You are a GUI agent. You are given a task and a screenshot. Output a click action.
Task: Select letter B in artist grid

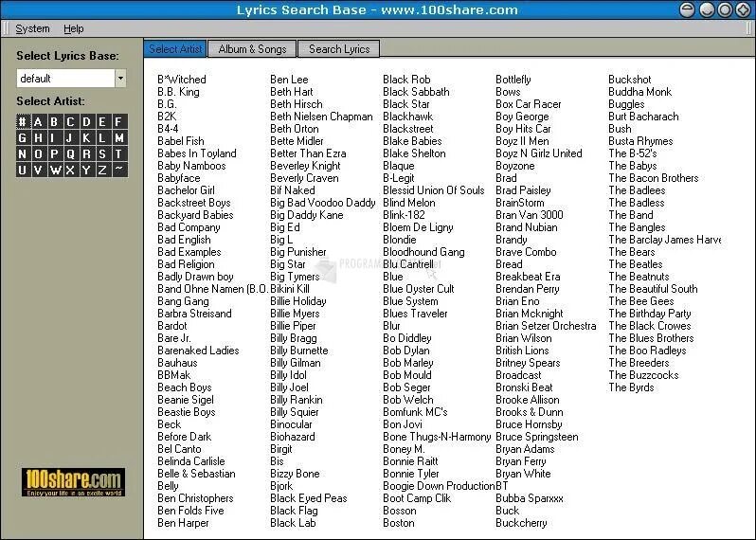coord(55,121)
